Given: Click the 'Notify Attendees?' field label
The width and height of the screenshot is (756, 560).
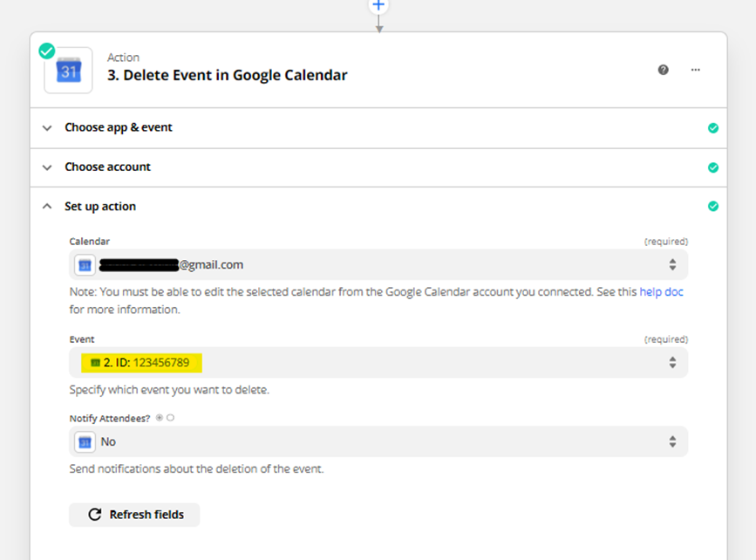Looking at the screenshot, I should [110, 418].
